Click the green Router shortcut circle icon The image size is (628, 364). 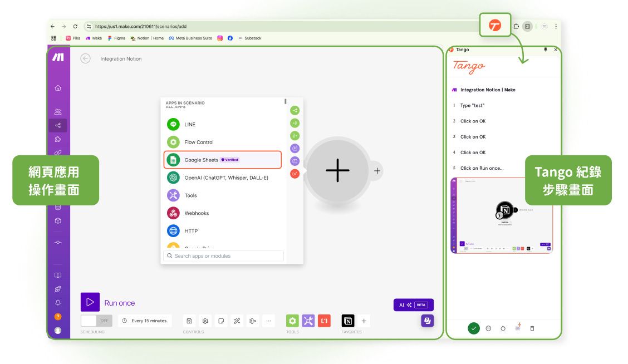tap(295, 110)
